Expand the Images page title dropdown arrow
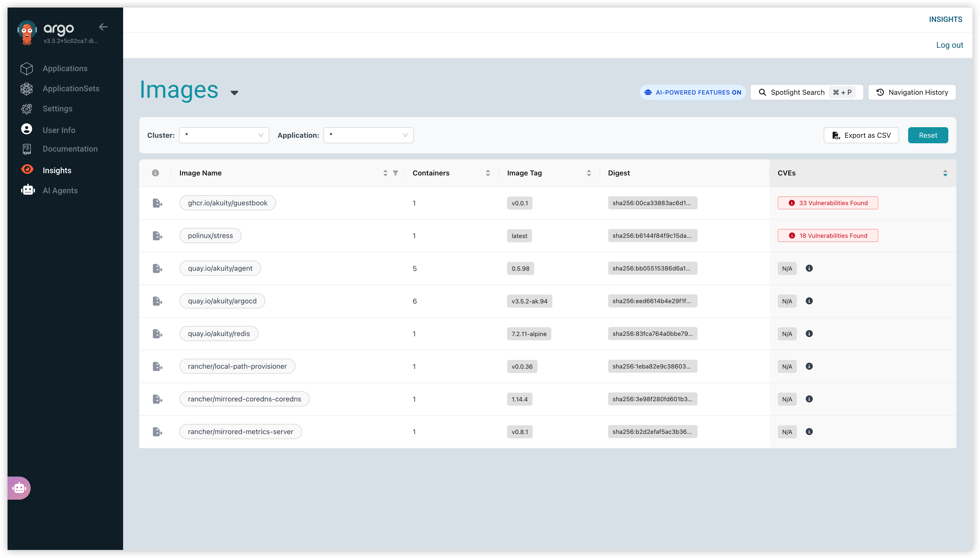Viewport: 980px width, 558px height. [x=234, y=92]
